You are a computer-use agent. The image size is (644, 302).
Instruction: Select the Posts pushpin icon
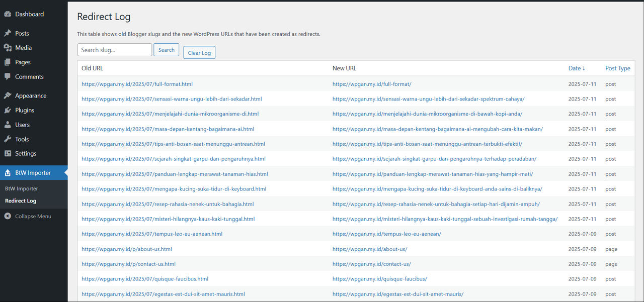click(9, 33)
